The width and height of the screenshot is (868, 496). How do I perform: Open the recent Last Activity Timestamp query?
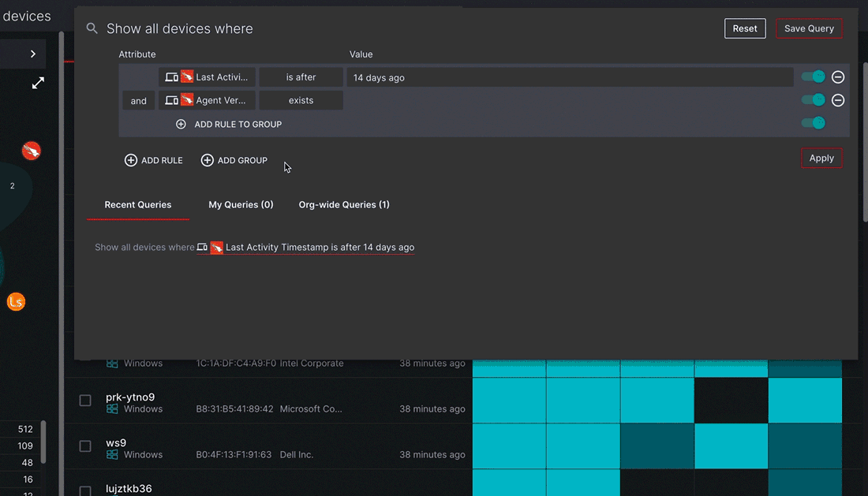pos(305,247)
